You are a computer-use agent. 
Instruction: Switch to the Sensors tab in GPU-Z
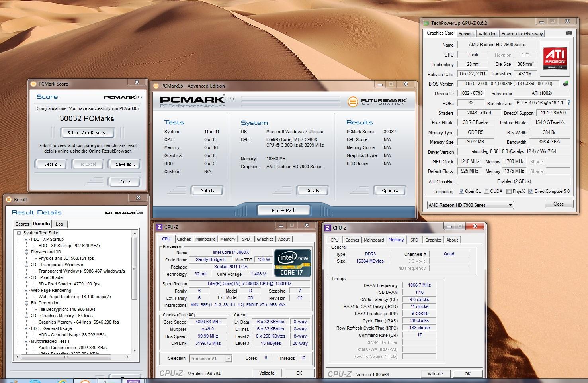466,34
